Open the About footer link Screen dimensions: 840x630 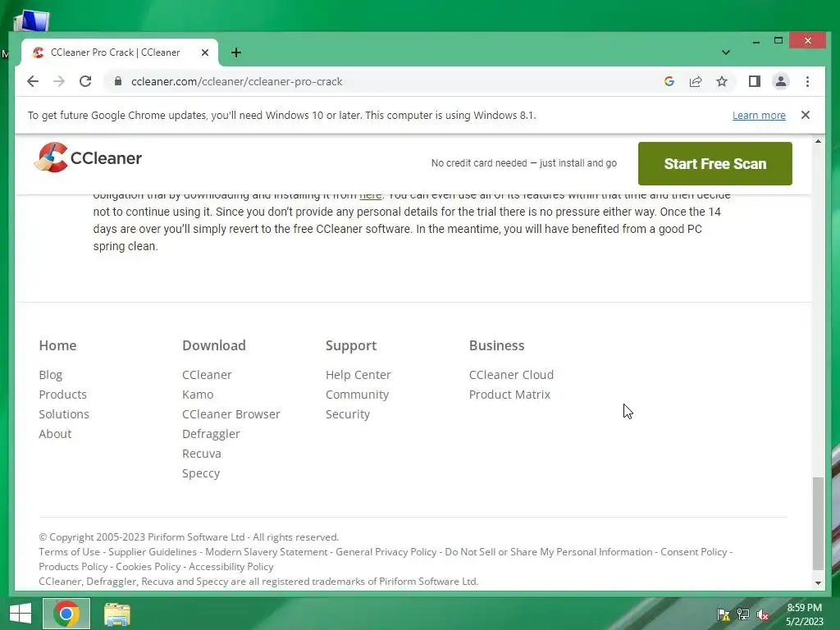(55, 435)
